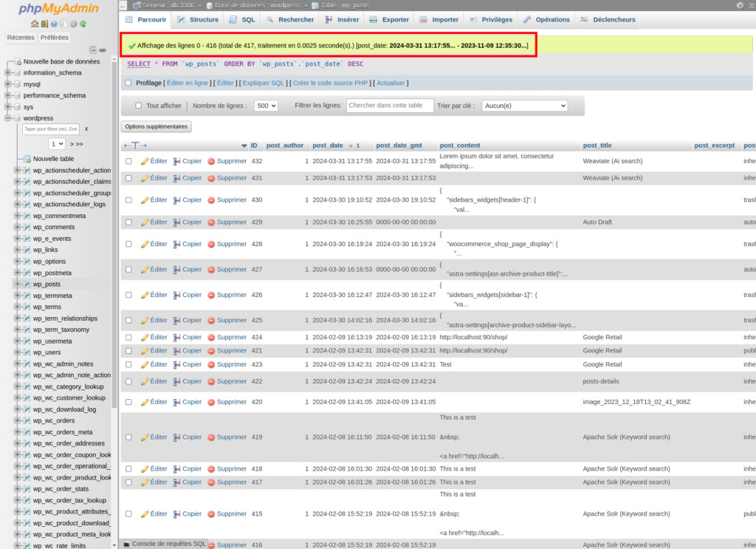
Task: Click pencil edit icon for row 429
Action: [145, 222]
